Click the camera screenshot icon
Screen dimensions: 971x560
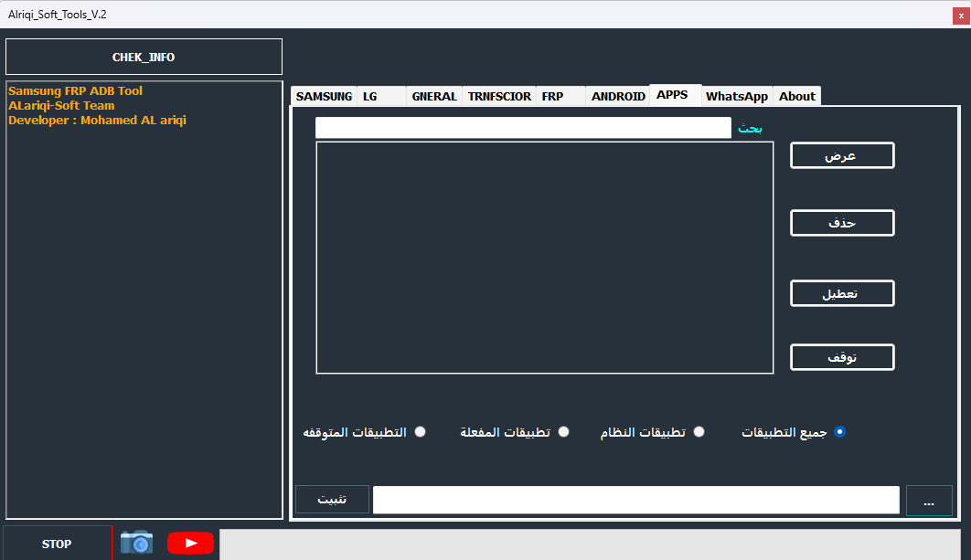click(x=135, y=543)
